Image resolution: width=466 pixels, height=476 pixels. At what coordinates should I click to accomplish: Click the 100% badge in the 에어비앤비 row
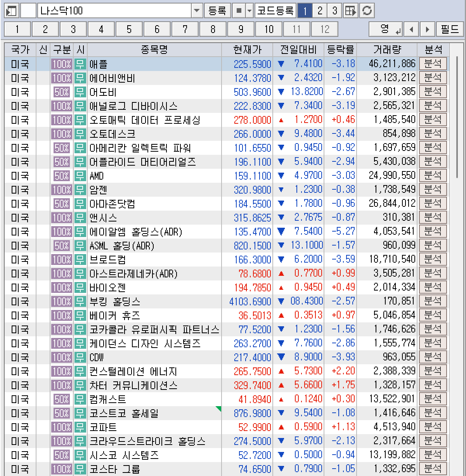pos(62,78)
